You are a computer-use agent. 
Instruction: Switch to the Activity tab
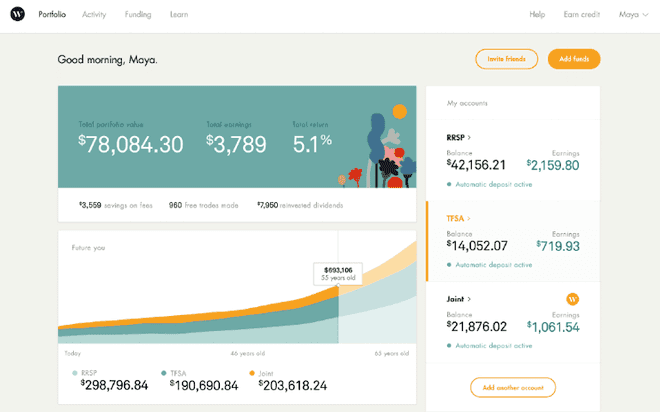point(94,15)
